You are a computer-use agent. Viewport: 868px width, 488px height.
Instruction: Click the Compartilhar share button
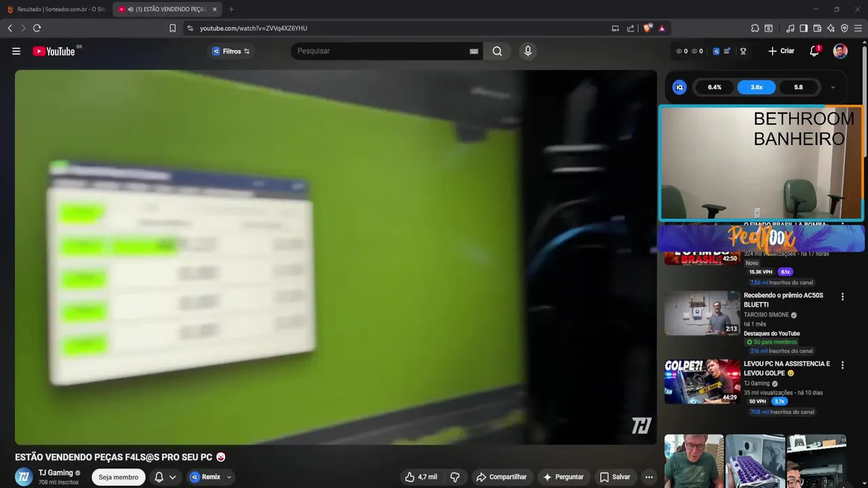point(502,477)
